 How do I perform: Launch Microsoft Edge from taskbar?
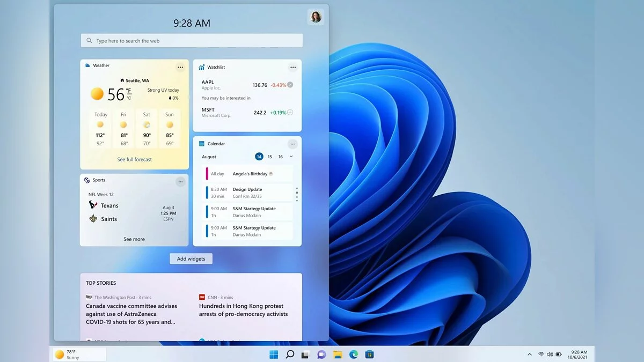point(354,354)
